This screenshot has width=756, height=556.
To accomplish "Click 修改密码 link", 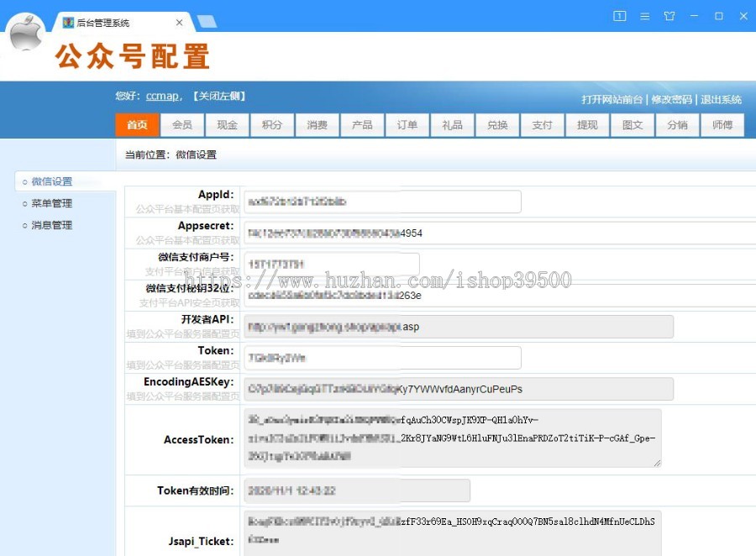I will click(x=672, y=99).
